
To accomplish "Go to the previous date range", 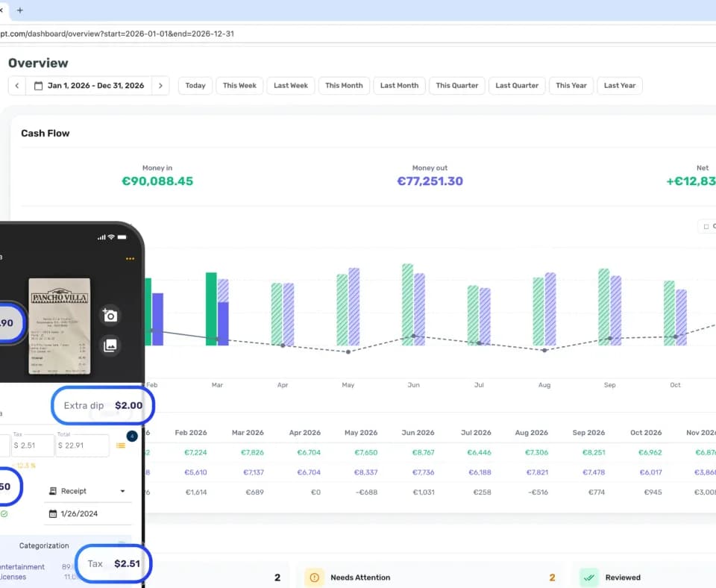I will click(17, 85).
